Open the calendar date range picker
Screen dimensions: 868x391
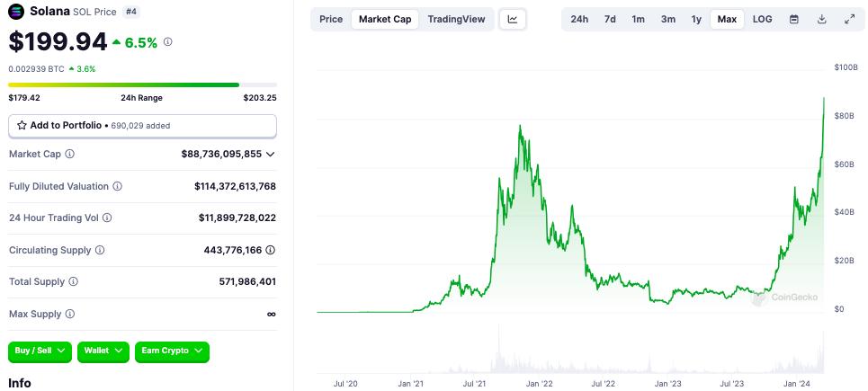tap(793, 19)
